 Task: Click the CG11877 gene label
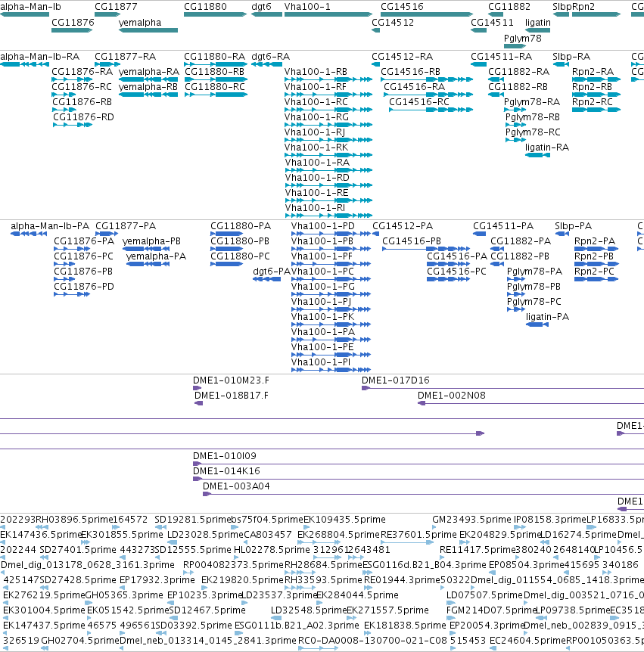tap(116, 7)
